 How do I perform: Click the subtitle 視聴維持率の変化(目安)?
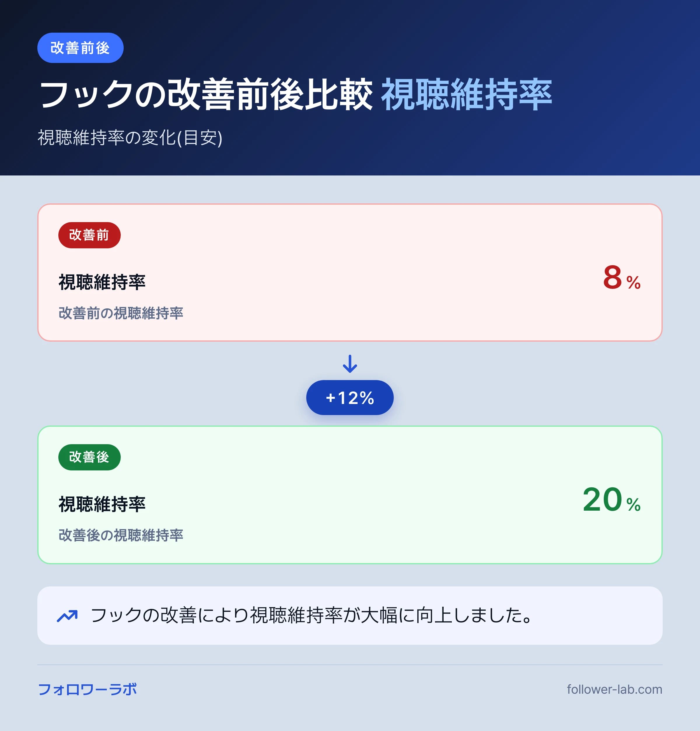pyautogui.click(x=130, y=138)
